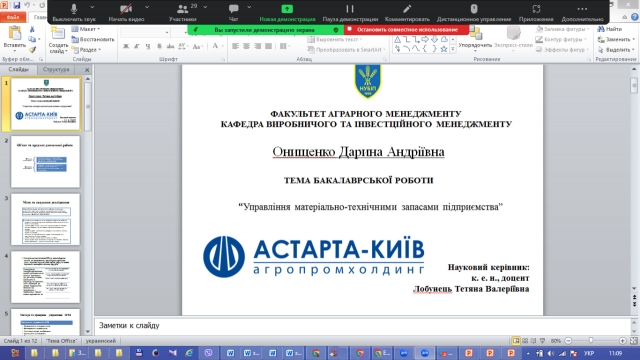The width and height of the screenshot is (640, 360).
Task: Stop screen sharing red button
Action: click(407, 29)
